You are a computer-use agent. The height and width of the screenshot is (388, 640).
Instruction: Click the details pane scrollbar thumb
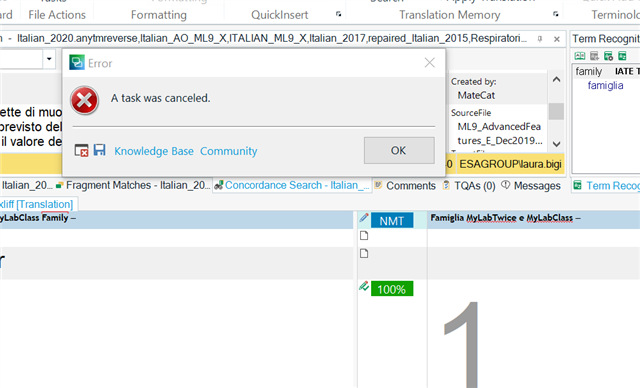(x=556, y=111)
